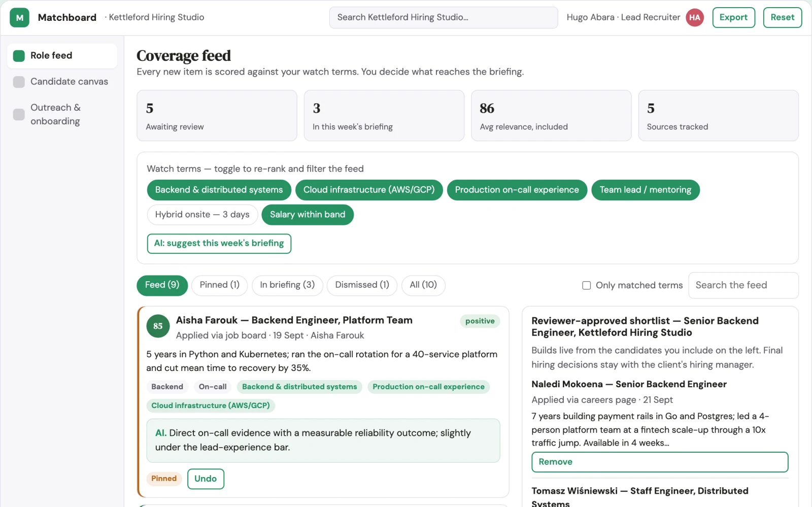Open the HA user avatar
The image size is (812, 507).
click(x=695, y=17)
